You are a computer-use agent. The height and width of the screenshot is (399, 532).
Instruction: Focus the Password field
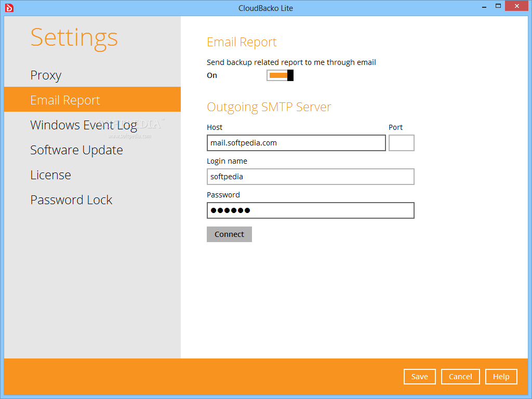311,210
